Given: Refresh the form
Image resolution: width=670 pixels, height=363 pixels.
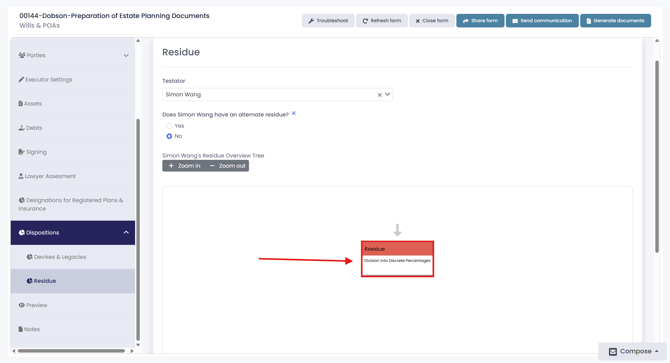Looking at the screenshot, I should click(382, 20).
